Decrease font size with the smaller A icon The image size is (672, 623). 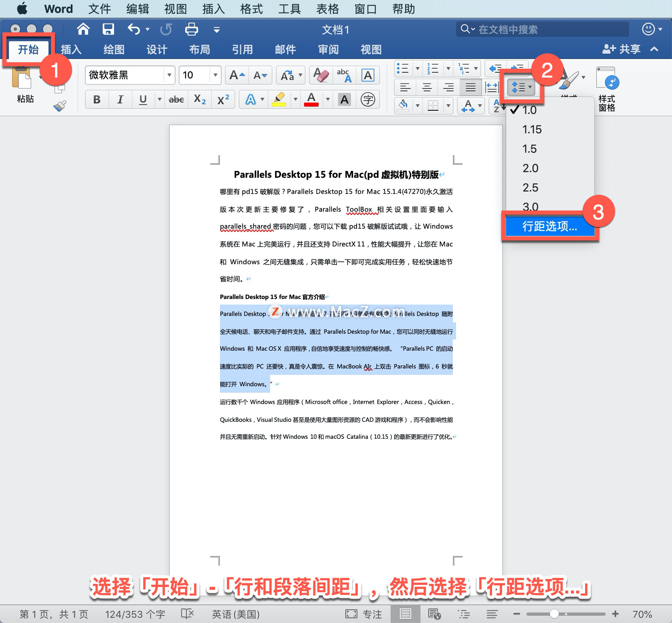click(260, 75)
